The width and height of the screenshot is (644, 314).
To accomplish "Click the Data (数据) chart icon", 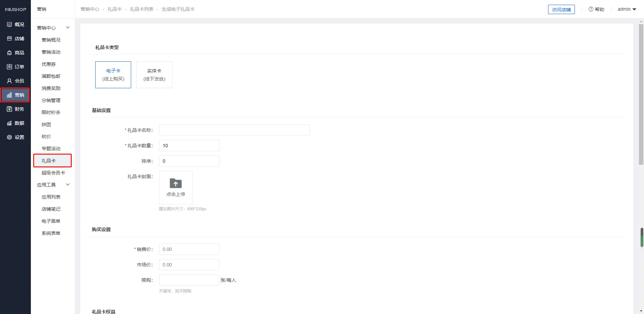I will [x=9, y=123].
